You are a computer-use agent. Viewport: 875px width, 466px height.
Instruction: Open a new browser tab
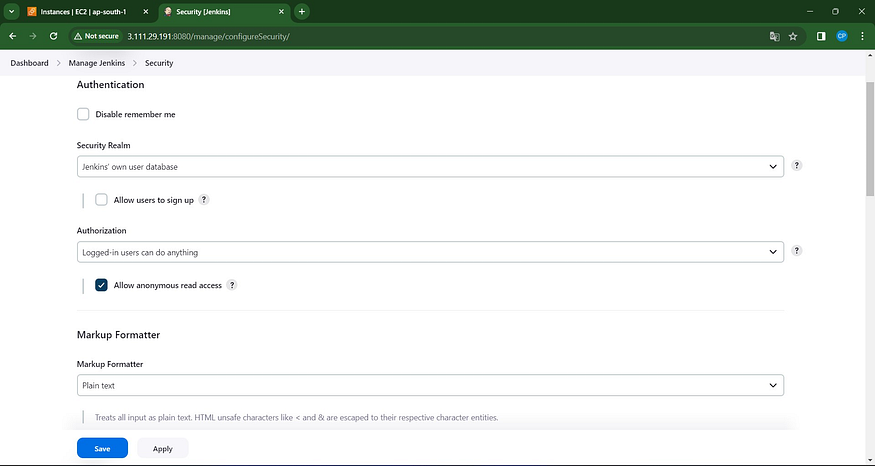tap(301, 12)
